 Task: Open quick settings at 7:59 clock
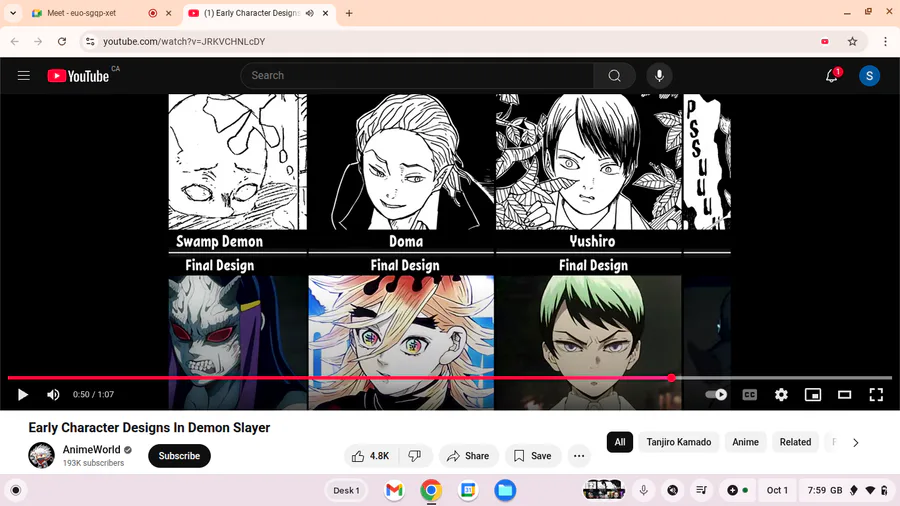click(846, 491)
